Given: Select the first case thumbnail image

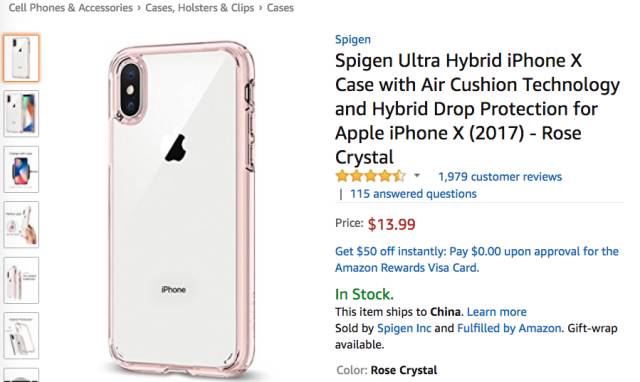Looking at the screenshot, I should click(21, 58).
